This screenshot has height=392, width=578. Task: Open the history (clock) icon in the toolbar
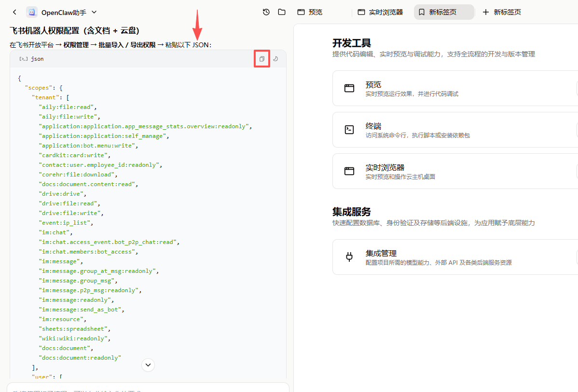click(266, 12)
